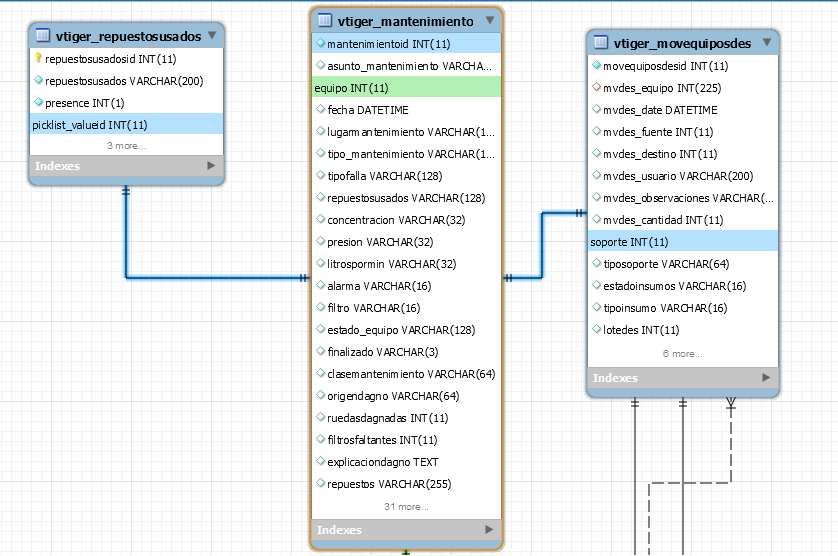Collapse the vtiger_mantenimiento table with header arrow
838x556 pixels.
(x=490, y=20)
